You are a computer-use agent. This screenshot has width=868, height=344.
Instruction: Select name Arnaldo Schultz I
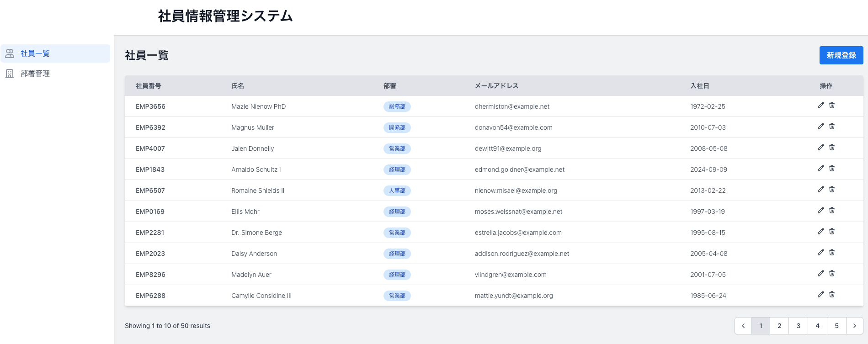click(x=256, y=169)
